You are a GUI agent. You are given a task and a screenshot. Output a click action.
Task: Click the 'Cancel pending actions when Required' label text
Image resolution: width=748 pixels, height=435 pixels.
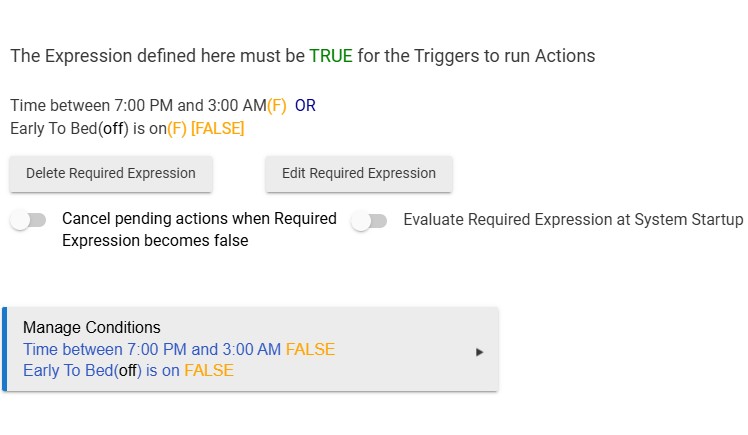[x=199, y=218]
